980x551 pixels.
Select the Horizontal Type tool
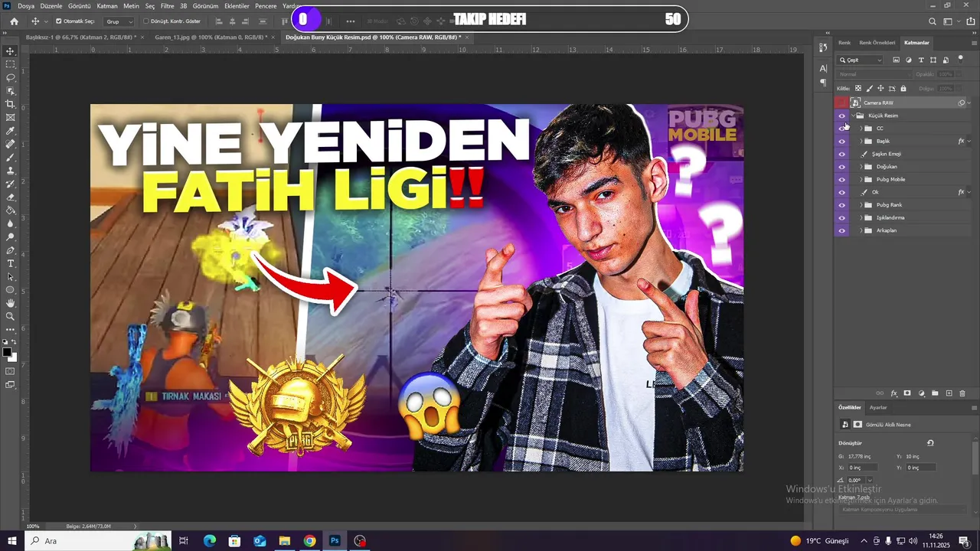[x=10, y=263]
